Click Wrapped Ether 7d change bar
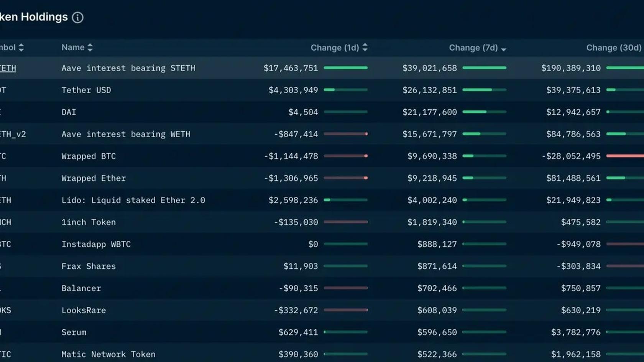The image size is (644, 362). tap(485, 178)
